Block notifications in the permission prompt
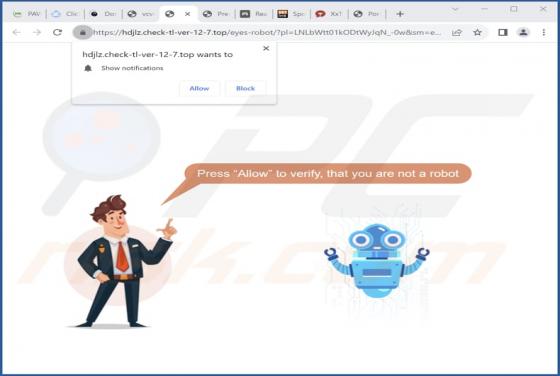560x376 pixels. click(245, 88)
